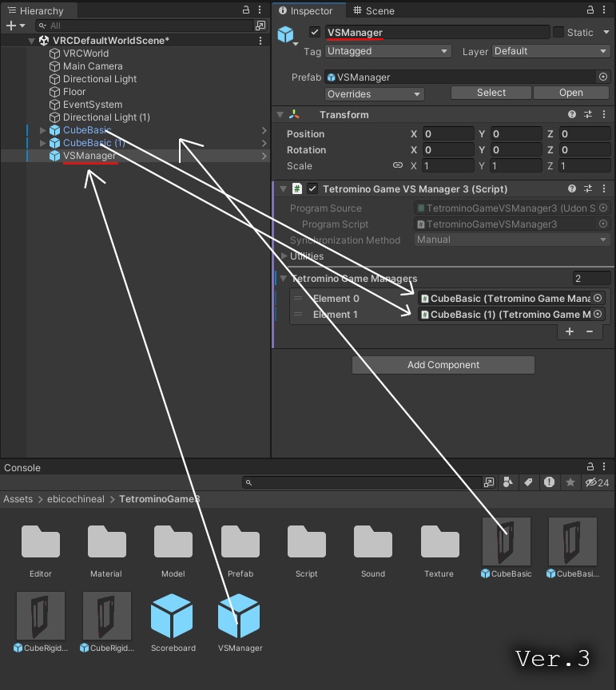Click Hierarchy search-by-type icon
Image resolution: width=616 pixels, height=690 pixels.
(x=260, y=26)
